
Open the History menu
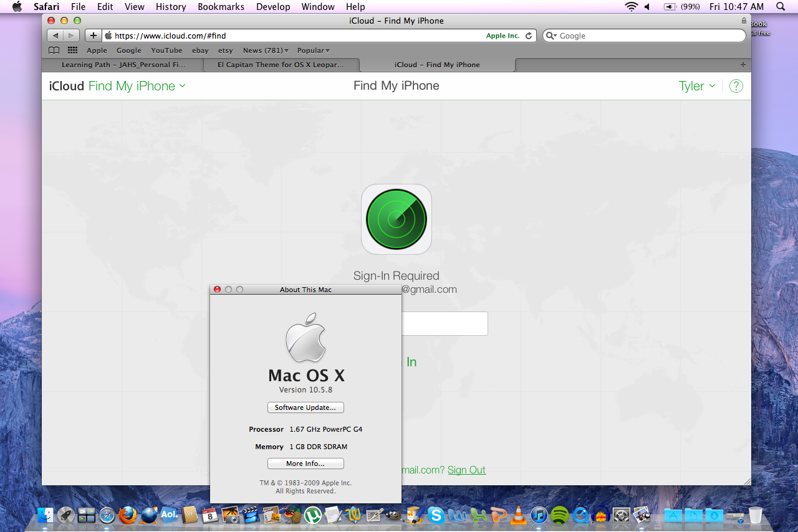click(x=171, y=7)
